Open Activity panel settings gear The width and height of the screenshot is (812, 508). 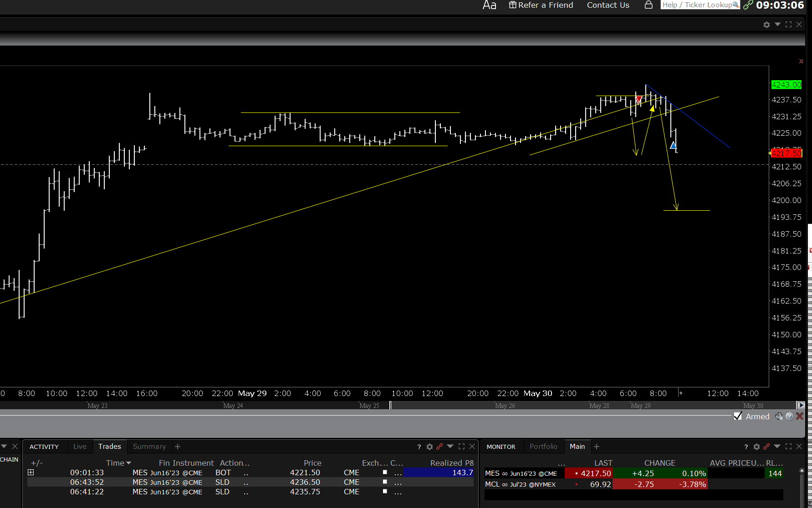click(x=429, y=447)
